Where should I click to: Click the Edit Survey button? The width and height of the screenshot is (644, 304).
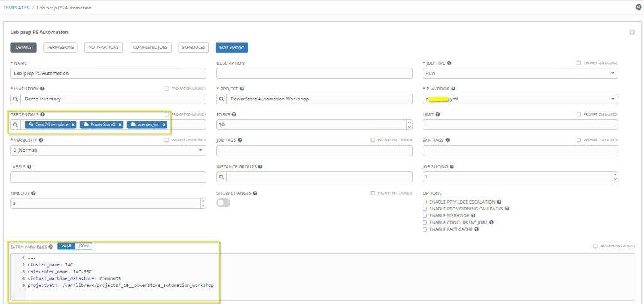[x=231, y=48]
